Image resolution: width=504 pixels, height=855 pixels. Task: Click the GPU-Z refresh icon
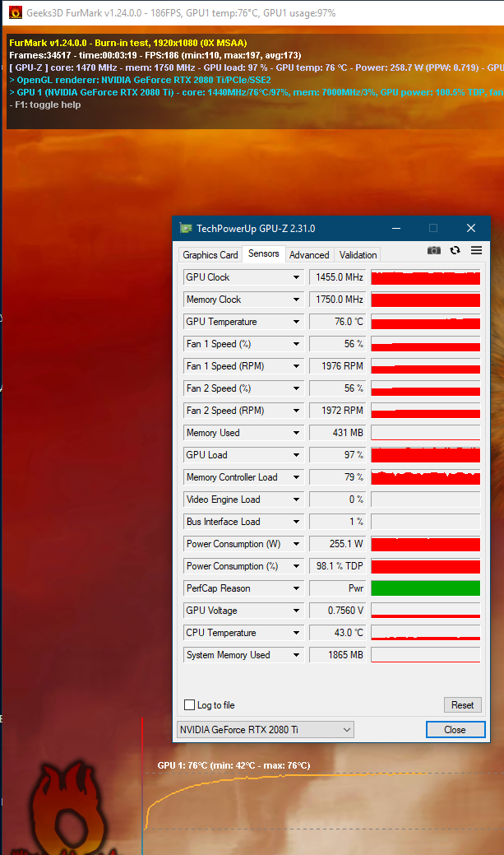point(455,250)
